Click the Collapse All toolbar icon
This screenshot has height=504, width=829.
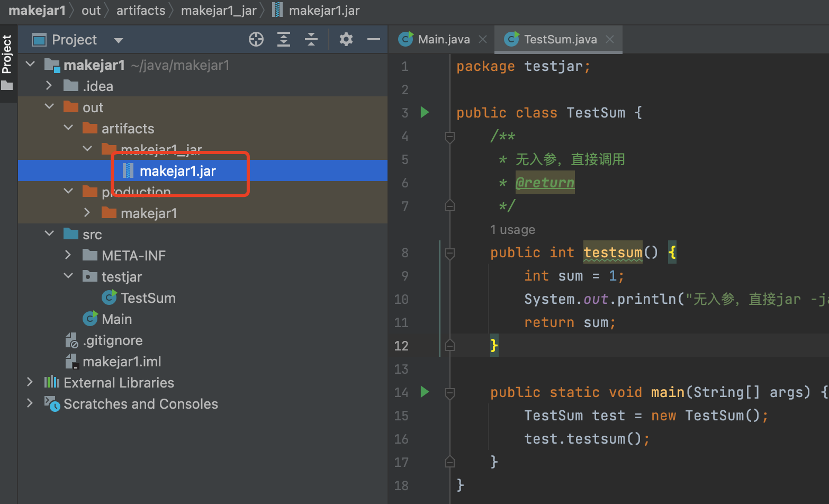coord(311,39)
